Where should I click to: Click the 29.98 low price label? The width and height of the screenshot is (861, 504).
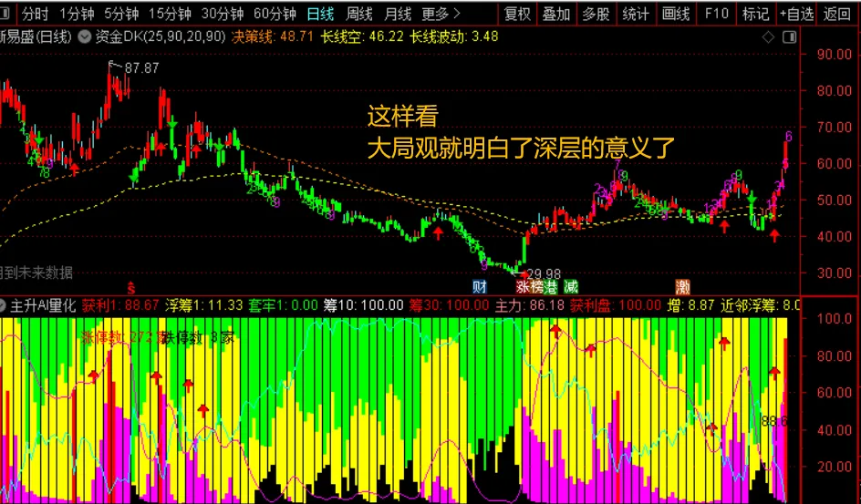[544, 273]
